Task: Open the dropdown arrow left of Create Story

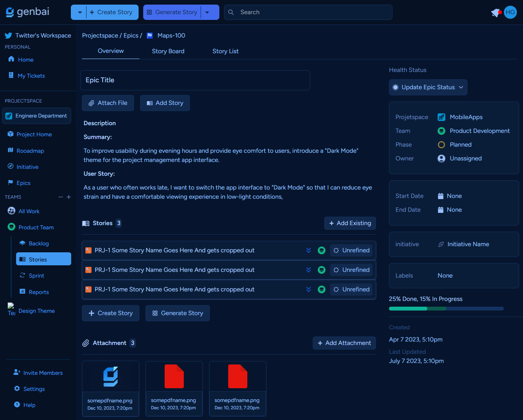Action: [80, 12]
